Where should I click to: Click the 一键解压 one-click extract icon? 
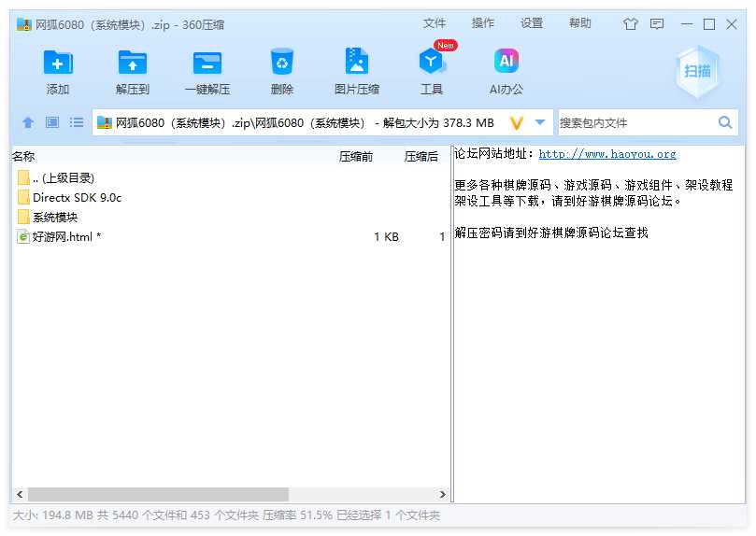pyautogui.click(x=207, y=63)
